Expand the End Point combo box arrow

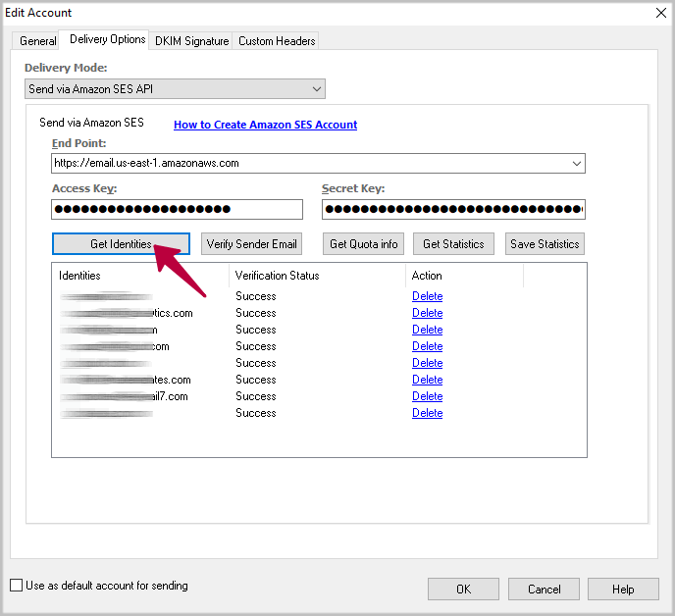coord(577,163)
